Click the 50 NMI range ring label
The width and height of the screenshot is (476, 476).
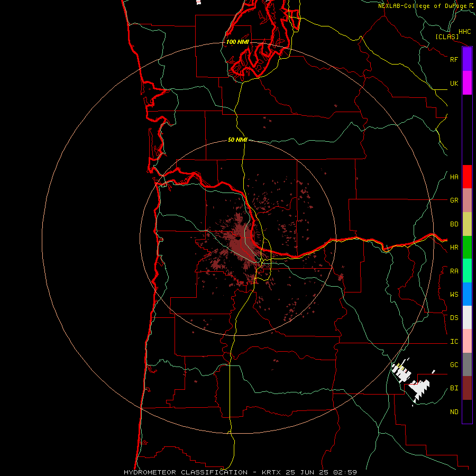point(237,140)
